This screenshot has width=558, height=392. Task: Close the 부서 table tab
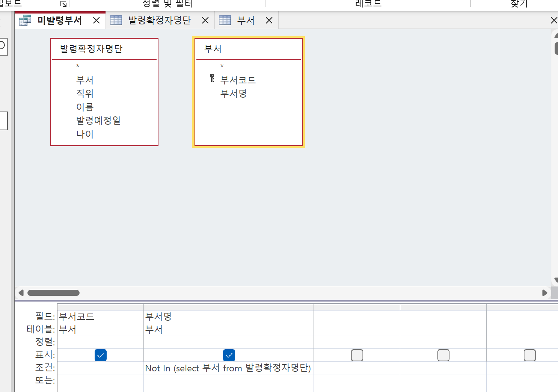coord(269,20)
